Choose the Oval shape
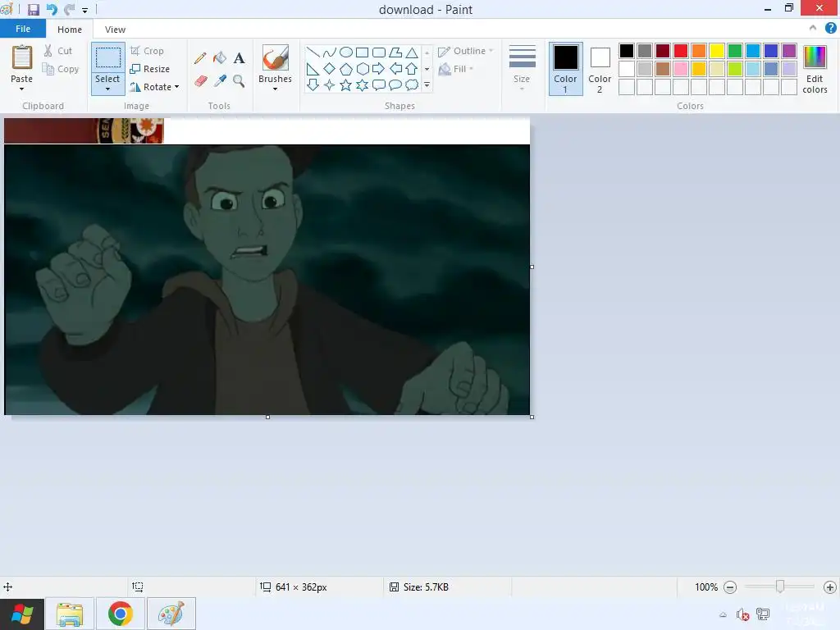The height and width of the screenshot is (630, 840). [346, 52]
